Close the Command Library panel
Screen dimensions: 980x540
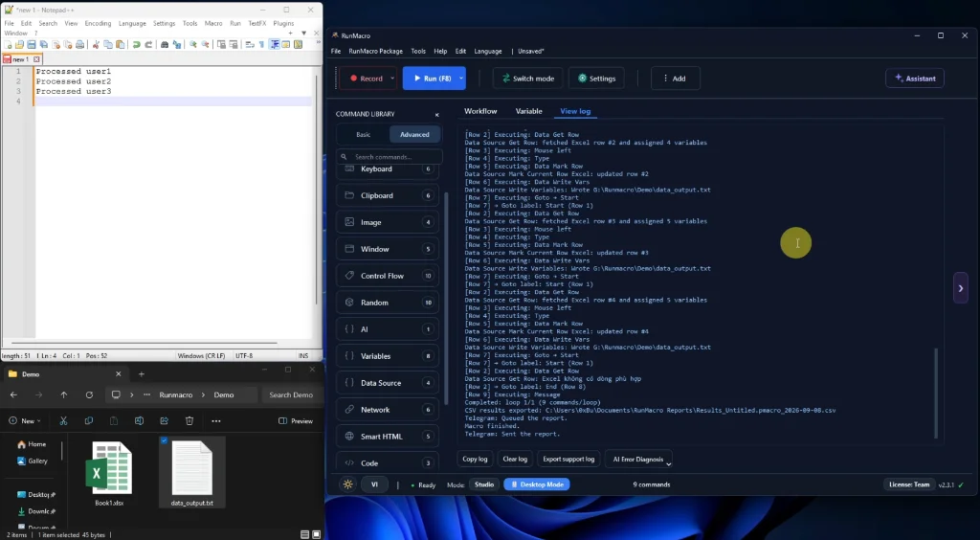pyautogui.click(x=436, y=114)
